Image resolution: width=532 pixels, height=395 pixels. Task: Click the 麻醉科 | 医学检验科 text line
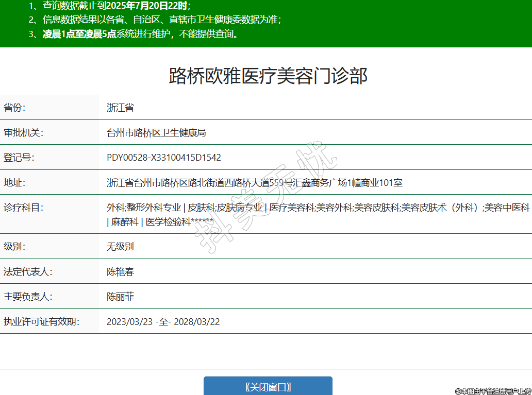tap(160, 222)
